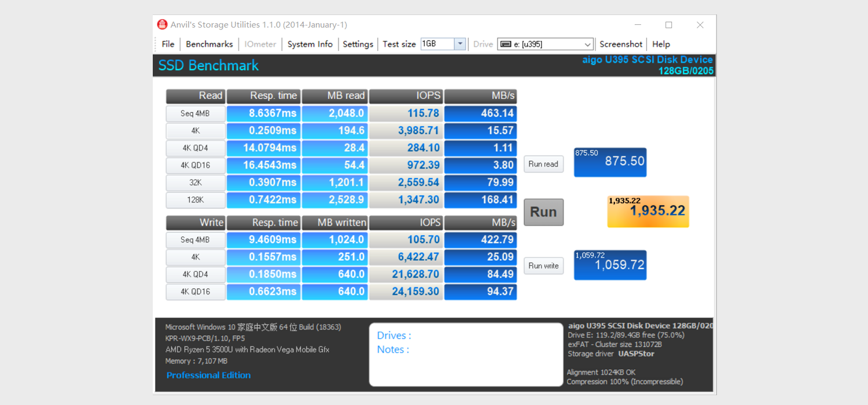Viewport: 868px width, 405px height.
Task: Click the AMD Ryzen 5 3500U text line
Action: tap(247, 349)
